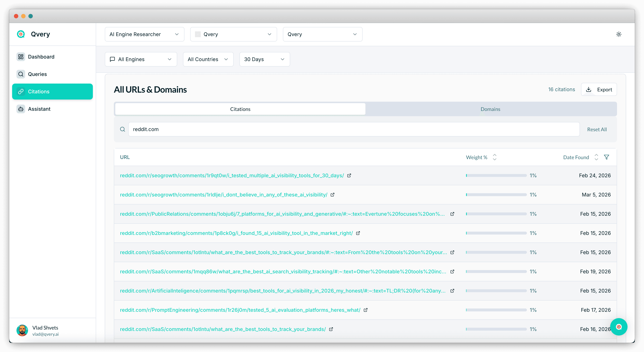Click the Date Found filter funnel icon

(606, 157)
